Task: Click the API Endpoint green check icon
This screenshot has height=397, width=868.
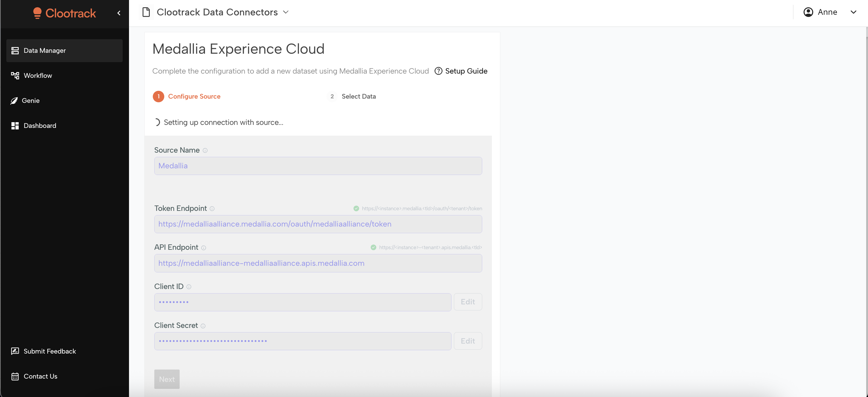Action: pos(373,247)
